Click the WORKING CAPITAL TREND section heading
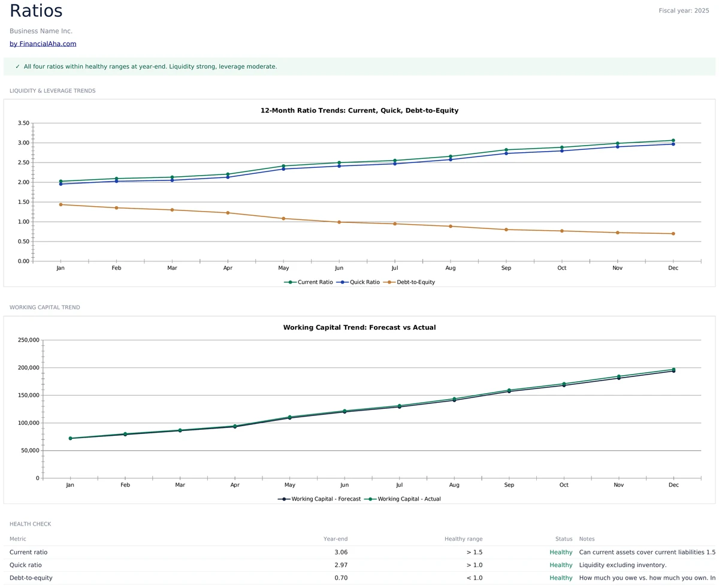Image resolution: width=719 pixels, height=588 pixels. point(45,307)
